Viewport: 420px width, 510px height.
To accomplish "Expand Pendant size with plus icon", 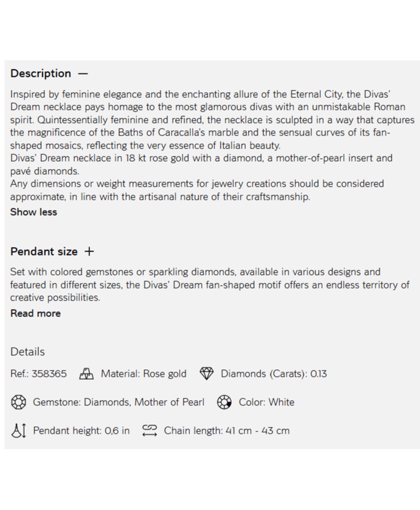I will pyautogui.click(x=89, y=251).
